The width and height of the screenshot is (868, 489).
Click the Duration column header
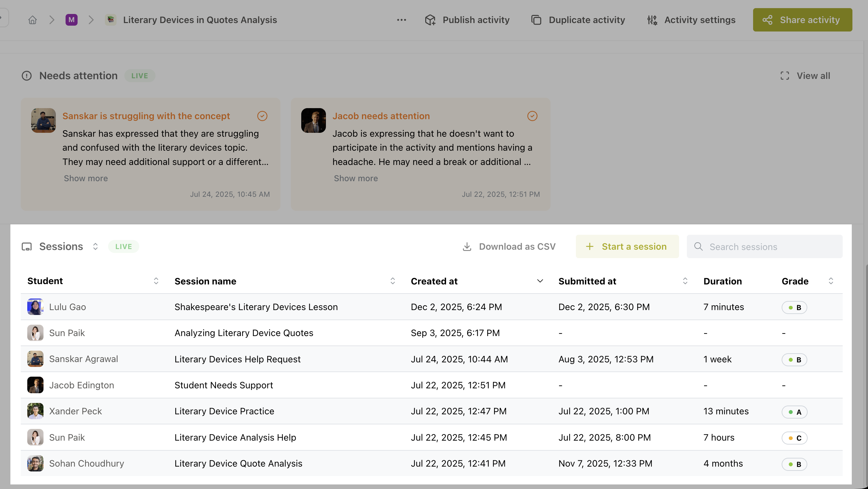tap(723, 281)
